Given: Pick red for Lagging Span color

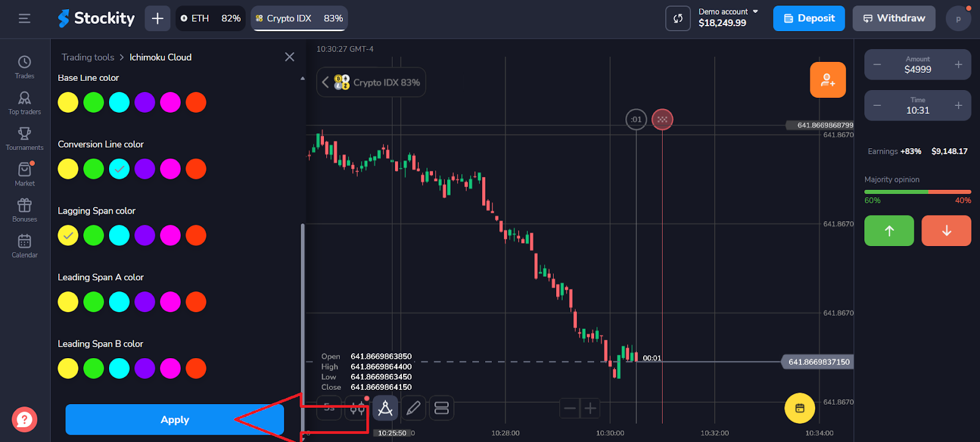Looking at the screenshot, I should coord(196,235).
